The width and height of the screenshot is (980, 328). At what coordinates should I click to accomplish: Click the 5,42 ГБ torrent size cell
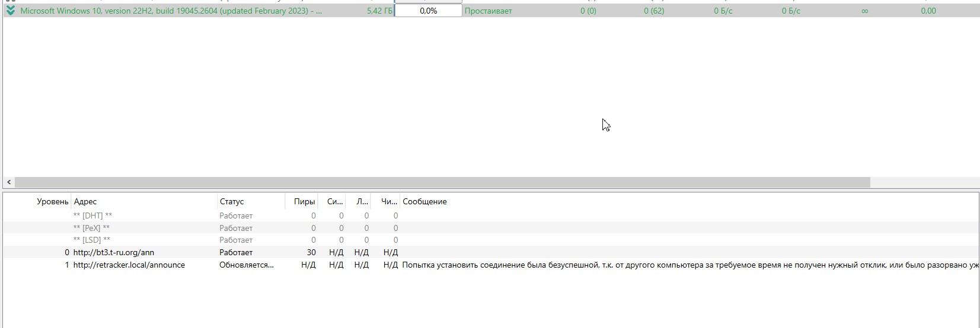pyautogui.click(x=379, y=11)
